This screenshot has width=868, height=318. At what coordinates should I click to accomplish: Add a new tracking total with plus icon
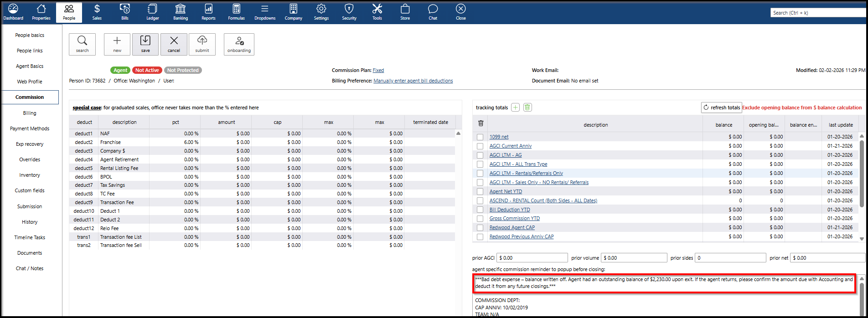[515, 108]
